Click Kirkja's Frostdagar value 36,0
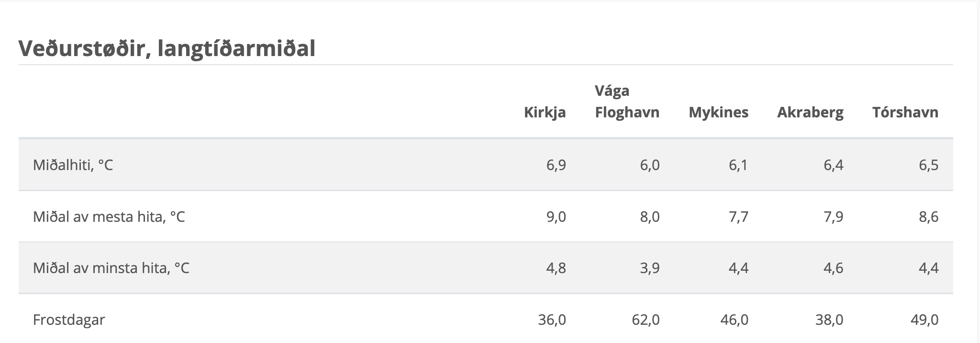This screenshot has width=980, height=343. (x=552, y=320)
